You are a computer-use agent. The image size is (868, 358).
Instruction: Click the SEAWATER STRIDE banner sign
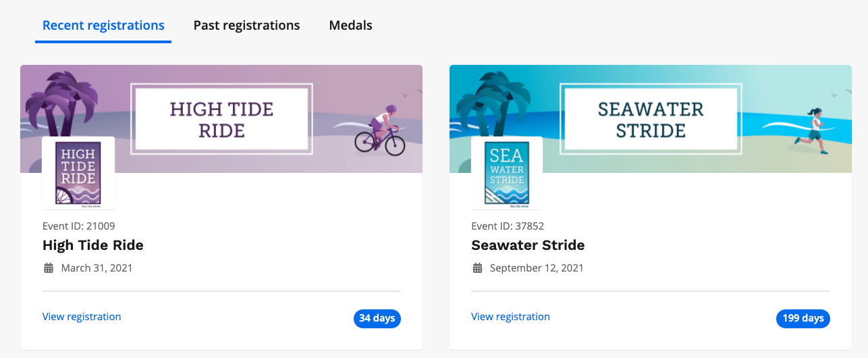pos(651,119)
